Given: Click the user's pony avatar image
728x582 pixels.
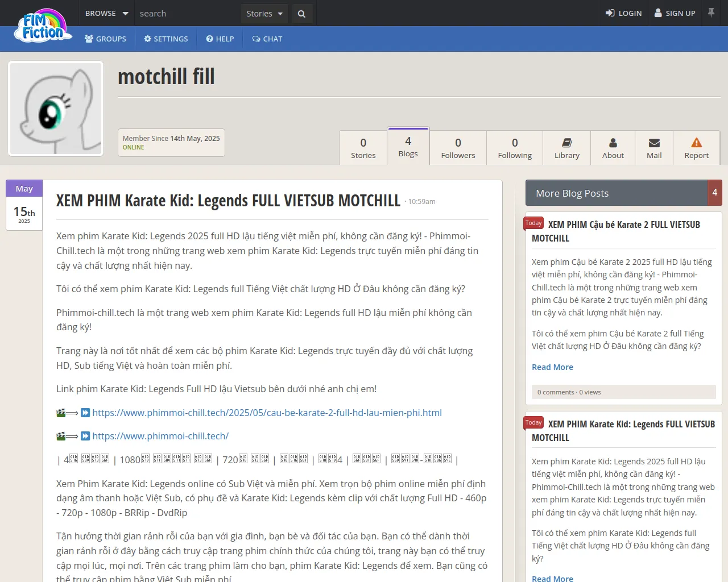Looking at the screenshot, I should pyautogui.click(x=56, y=109).
